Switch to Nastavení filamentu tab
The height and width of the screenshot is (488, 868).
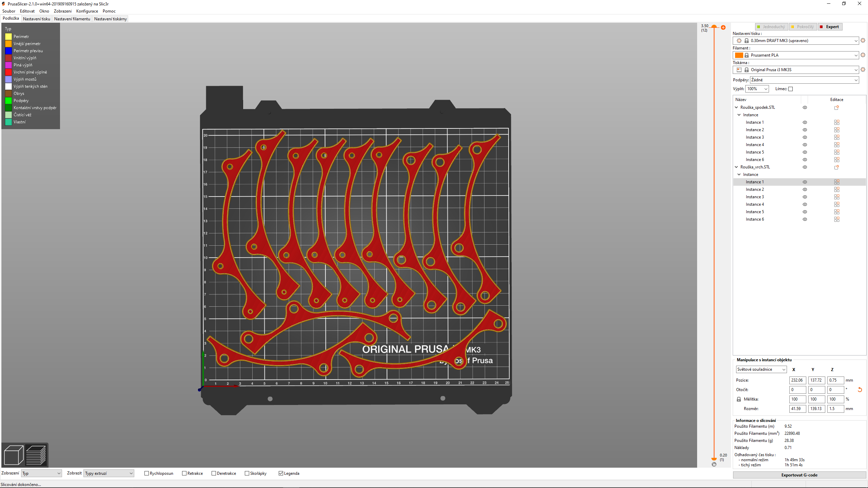point(72,19)
